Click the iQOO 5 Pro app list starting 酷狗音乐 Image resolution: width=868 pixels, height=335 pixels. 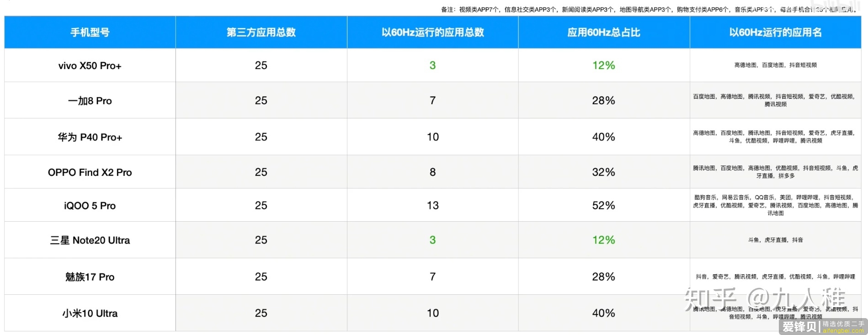775,205
